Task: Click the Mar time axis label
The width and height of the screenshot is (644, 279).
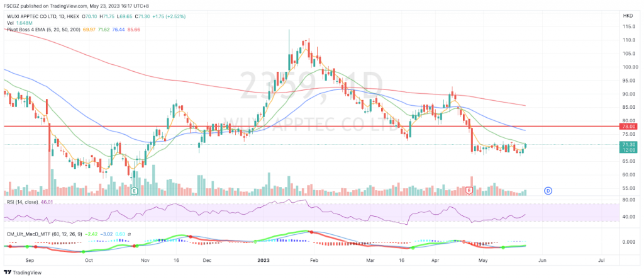Action: pyautogui.click(x=371, y=261)
